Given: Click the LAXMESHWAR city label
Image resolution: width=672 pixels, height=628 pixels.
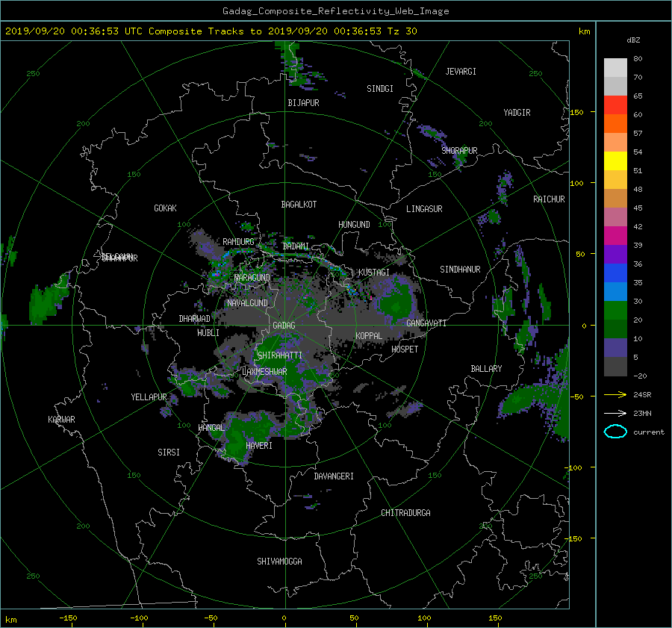Looking at the screenshot, I should point(264,372).
